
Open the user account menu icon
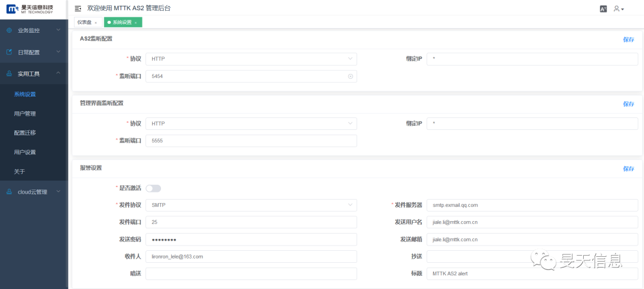pyautogui.click(x=618, y=8)
